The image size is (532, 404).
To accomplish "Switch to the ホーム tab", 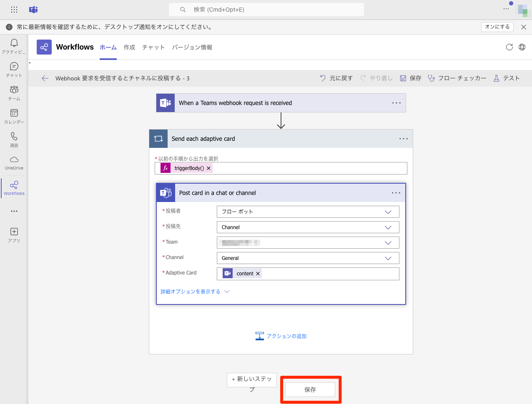I will [108, 47].
